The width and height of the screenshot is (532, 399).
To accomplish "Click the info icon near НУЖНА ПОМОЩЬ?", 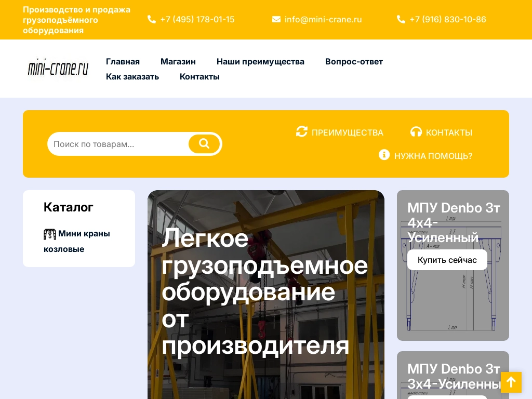I will click(384, 155).
